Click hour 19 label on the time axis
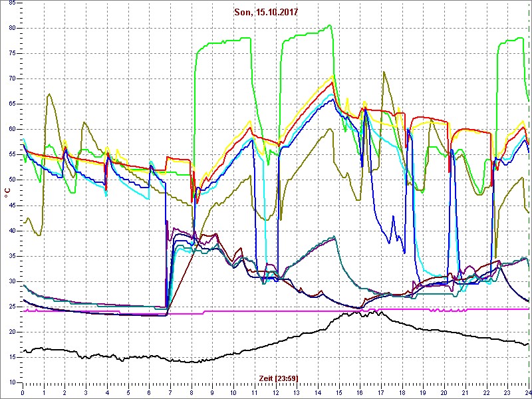Image resolution: width=532 pixels, height=399 pixels. click(424, 393)
